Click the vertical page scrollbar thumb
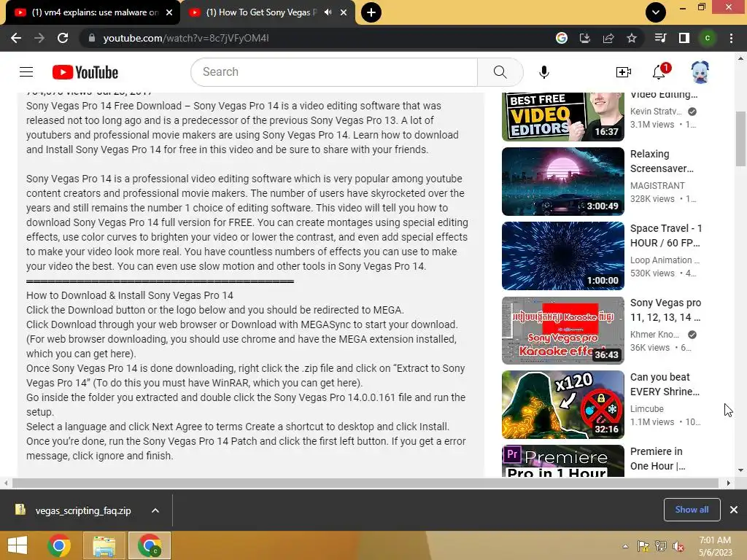The height and width of the screenshot is (560, 747). click(x=740, y=139)
